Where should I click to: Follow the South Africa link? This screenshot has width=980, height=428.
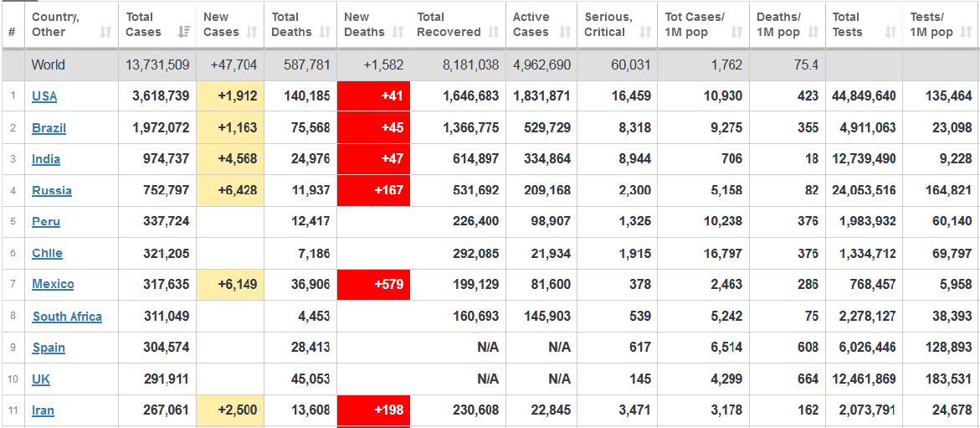click(x=67, y=317)
